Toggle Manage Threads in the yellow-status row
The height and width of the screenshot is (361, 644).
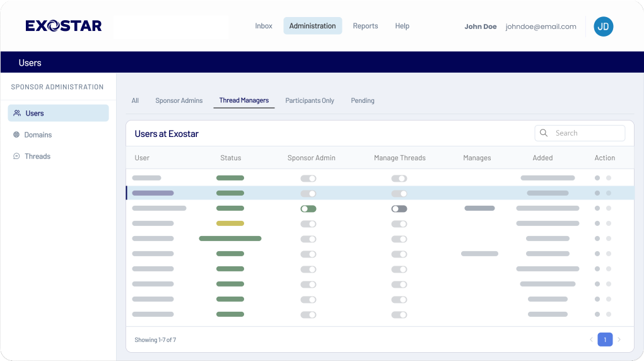coord(399,224)
